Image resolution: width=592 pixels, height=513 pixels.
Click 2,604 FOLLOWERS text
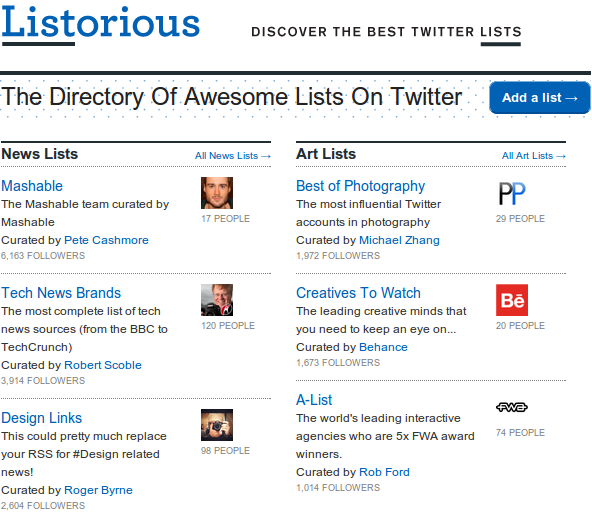(x=43, y=505)
